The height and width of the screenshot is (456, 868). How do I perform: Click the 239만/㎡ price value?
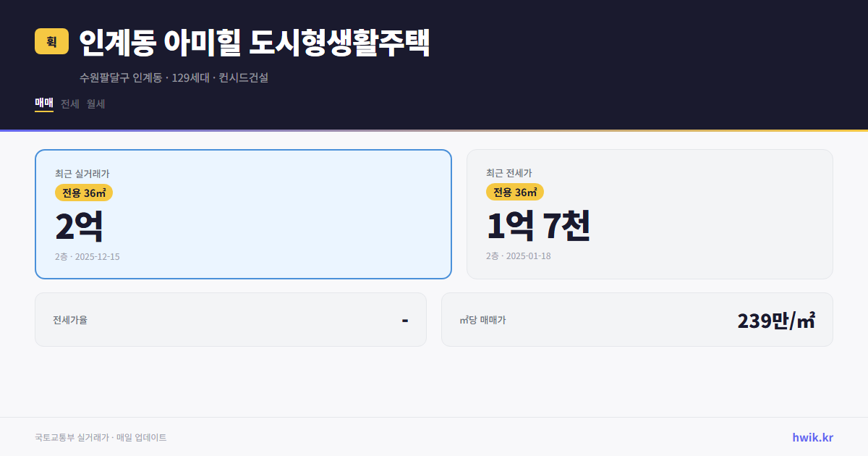(777, 319)
